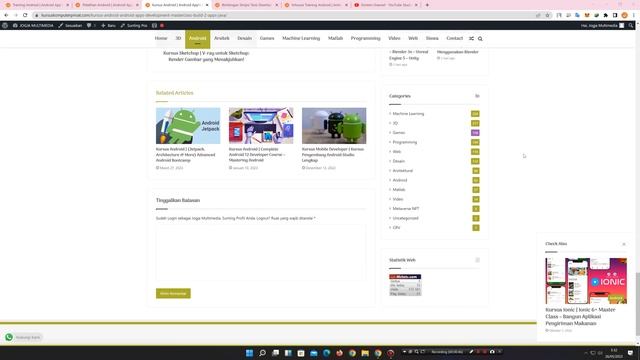
Task: Click the Statistik Web counter widget
Action: pyautogui.click(x=405, y=285)
